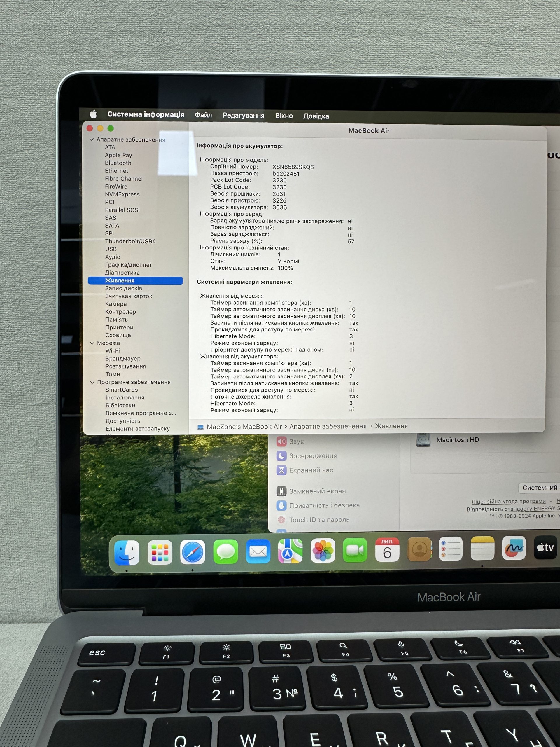The image size is (560, 747).
Task: Select Запис дисків in the sidebar
Action: pos(124,288)
